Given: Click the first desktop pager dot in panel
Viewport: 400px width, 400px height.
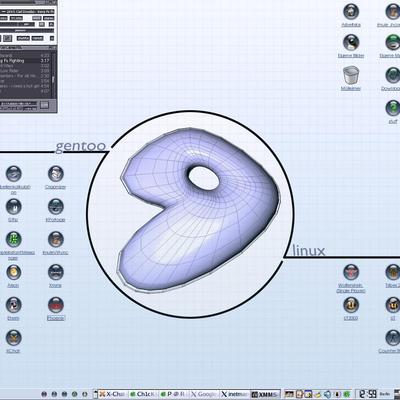Looking at the screenshot, I should tap(44, 394).
